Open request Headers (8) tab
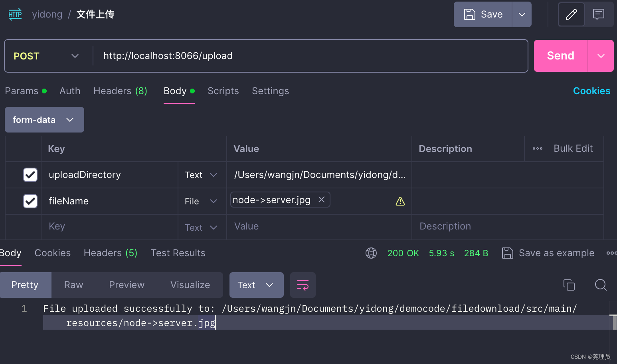The image size is (617, 364). 120,91
